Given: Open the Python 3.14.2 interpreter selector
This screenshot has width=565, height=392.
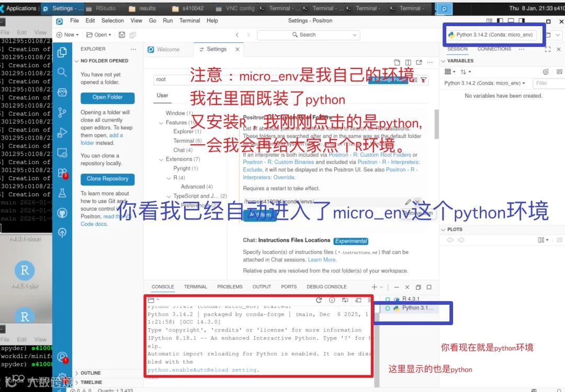Looking at the screenshot, I should [491, 35].
